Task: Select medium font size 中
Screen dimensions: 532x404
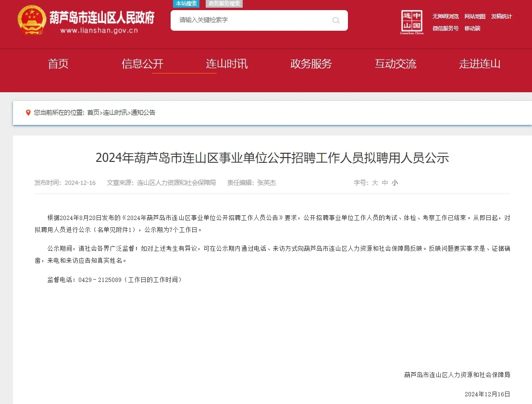Action: pos(384,183)
